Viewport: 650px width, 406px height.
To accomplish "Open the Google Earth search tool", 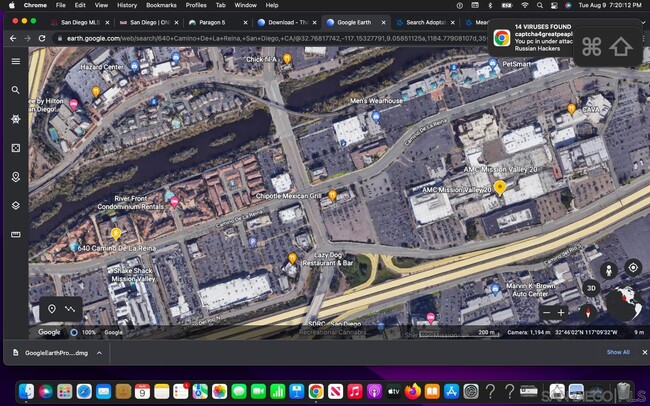I will tap(16, 90).
